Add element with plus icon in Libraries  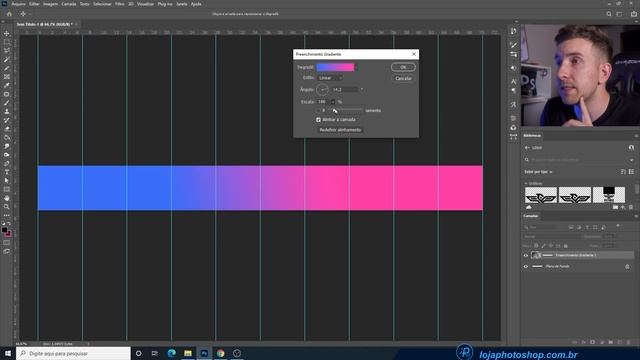coord(623,208)
